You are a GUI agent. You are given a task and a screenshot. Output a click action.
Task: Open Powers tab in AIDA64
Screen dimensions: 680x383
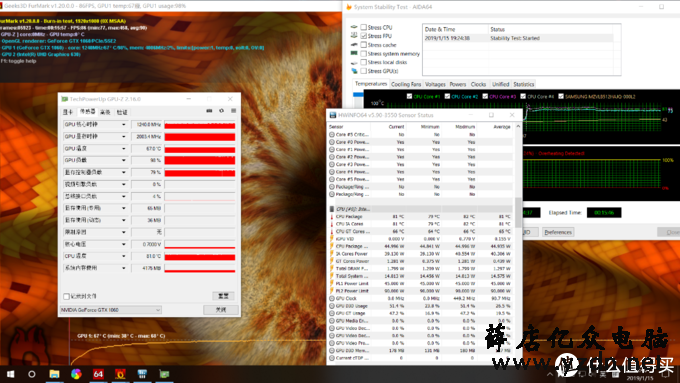point(458,84)
